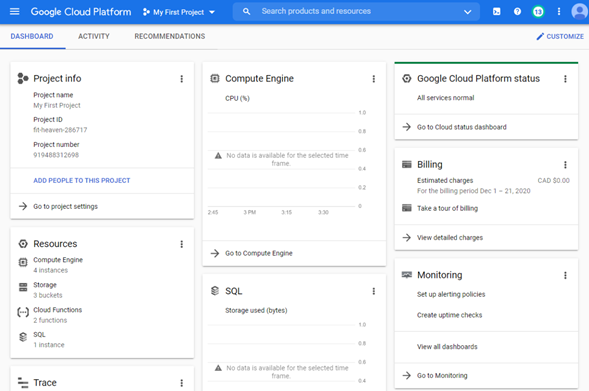Switch to the ACTIVITY tab
589x391 pixels.
[94, 36]
